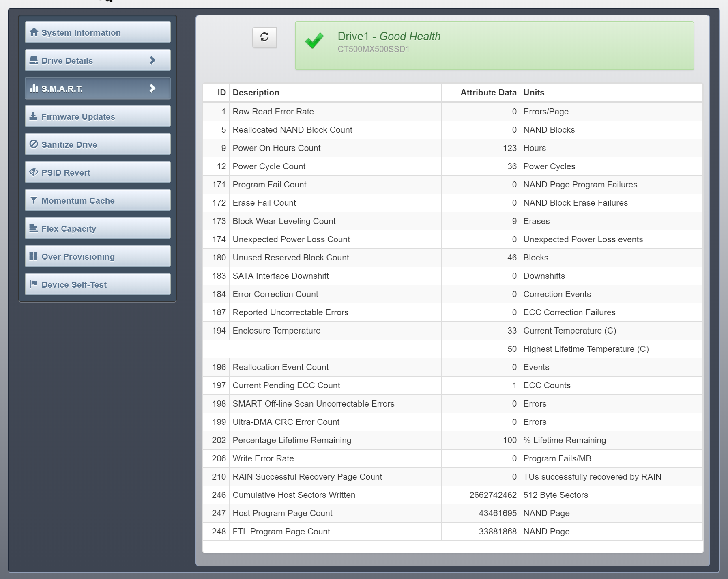Click the FTL Program Page Count description
Viewport: 728px width, 579px height.
coord(281,532)
